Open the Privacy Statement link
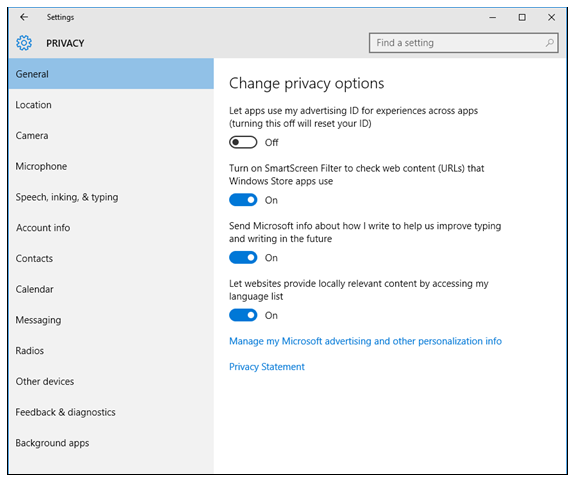Image resolution: width=575 pixels, height=482 pixels. click(267, 367)
